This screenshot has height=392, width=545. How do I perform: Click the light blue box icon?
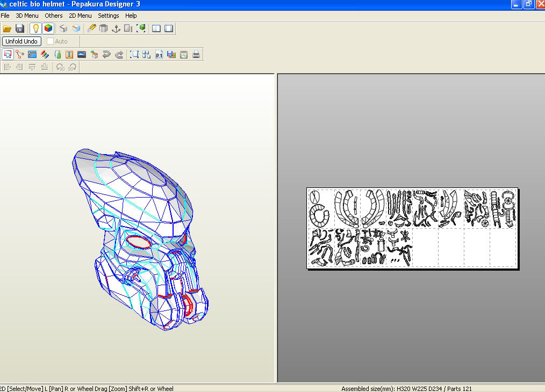click(76, 28)
